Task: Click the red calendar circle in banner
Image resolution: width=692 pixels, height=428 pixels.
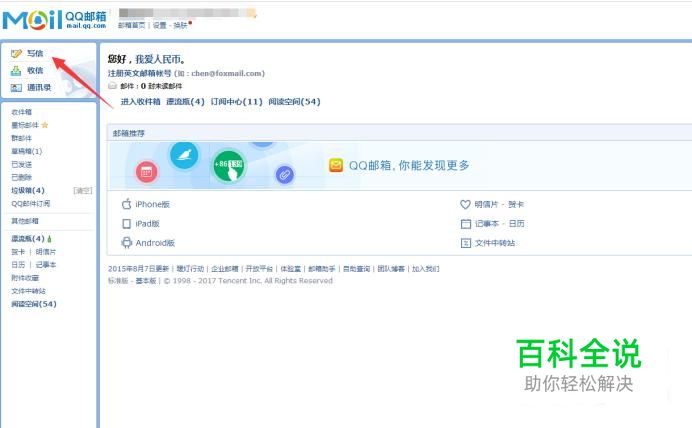Action: click(147, 172)
